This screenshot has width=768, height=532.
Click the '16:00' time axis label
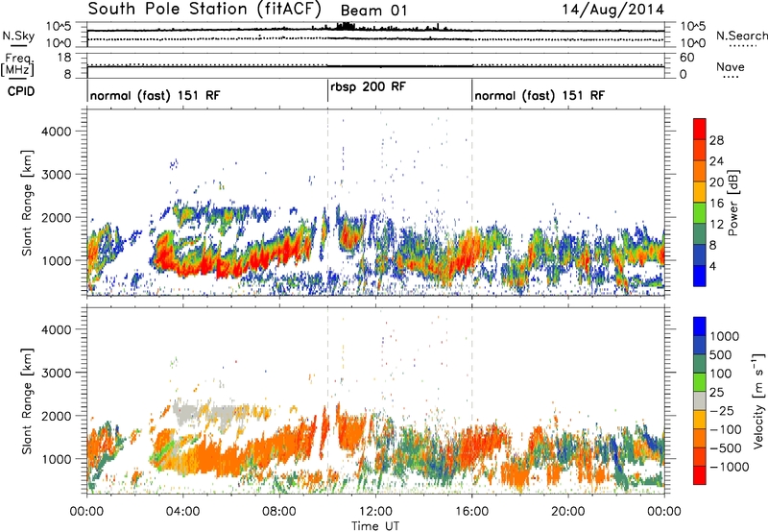(x=471, y=512)
